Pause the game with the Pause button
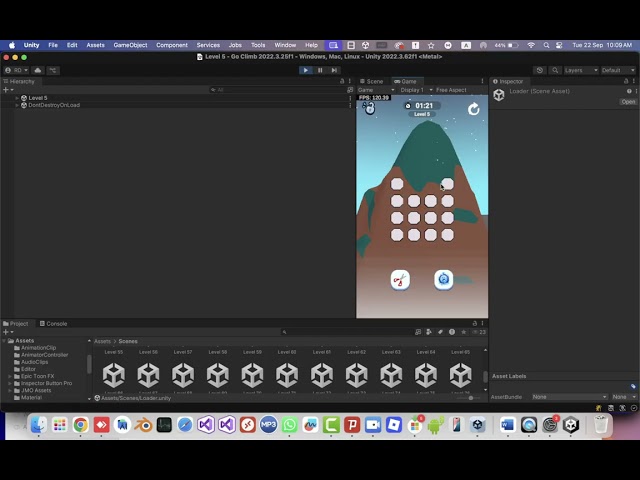Viewport: 640px width, 480px height. pos(320,70)
